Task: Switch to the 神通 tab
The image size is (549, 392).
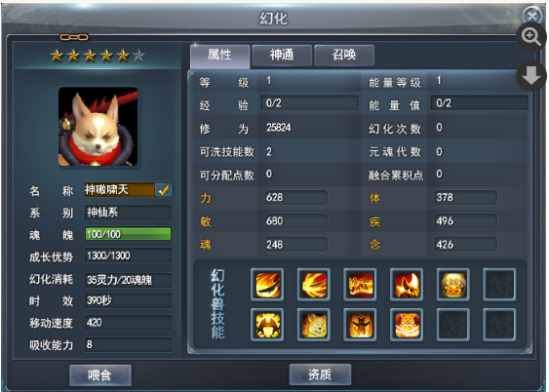Action: [282, 55]
